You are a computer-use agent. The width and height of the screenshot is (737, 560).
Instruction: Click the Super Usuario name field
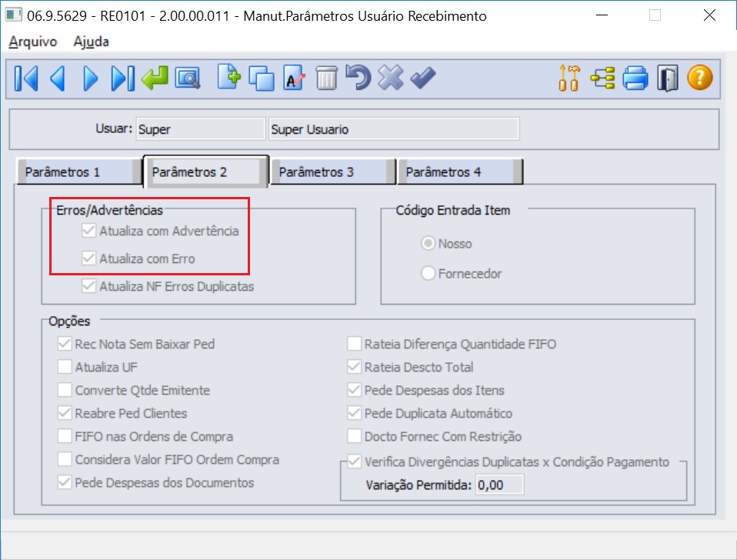[x=395, y=128]
